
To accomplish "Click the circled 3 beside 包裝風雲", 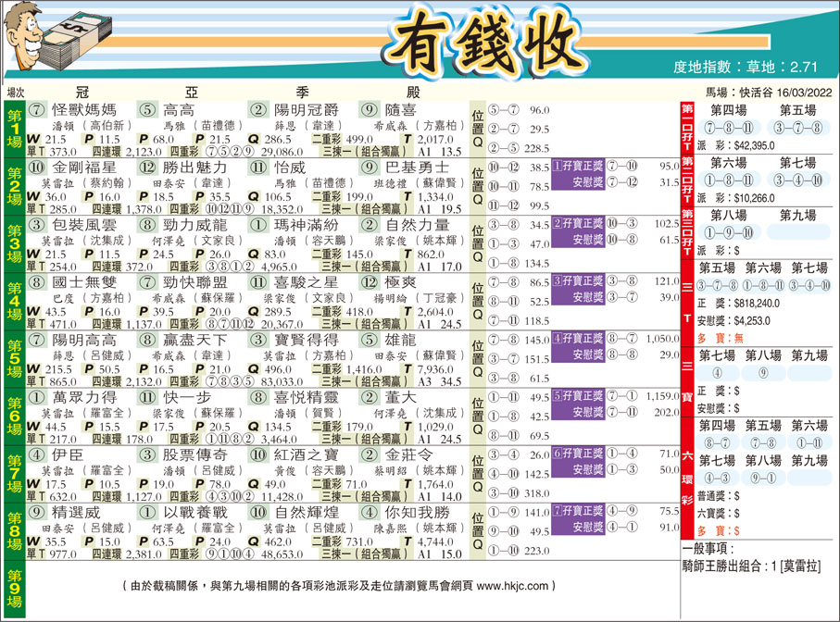I will (35, 224).
